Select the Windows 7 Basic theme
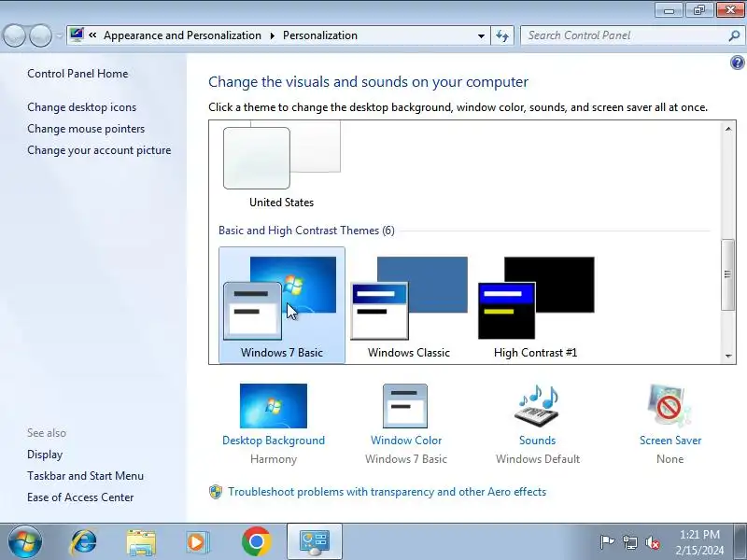The height and width of the screenshot is (560, 747). (x=282, y=305)
